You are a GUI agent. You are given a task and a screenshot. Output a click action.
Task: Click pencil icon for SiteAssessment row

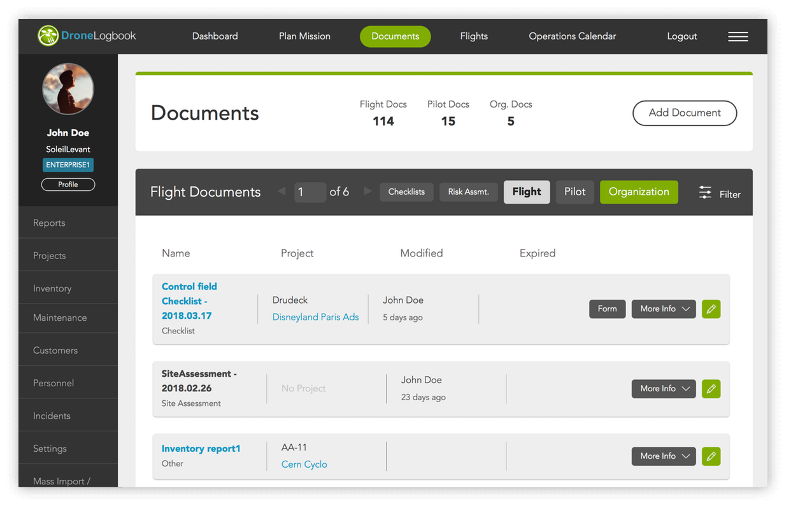click(x=711, y=389)
